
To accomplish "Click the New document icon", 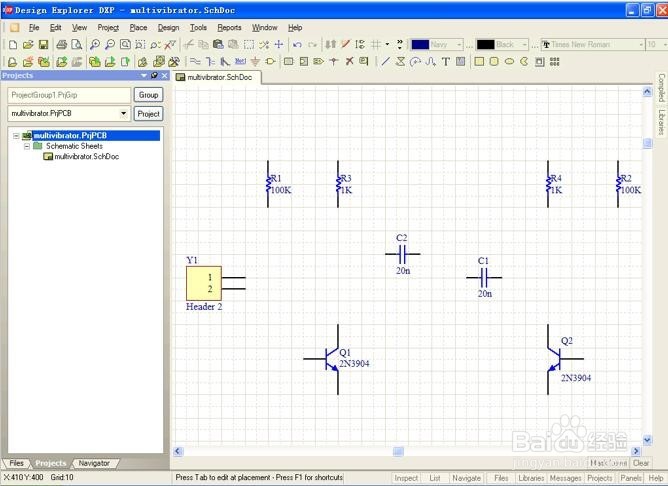I will (13, 45).
